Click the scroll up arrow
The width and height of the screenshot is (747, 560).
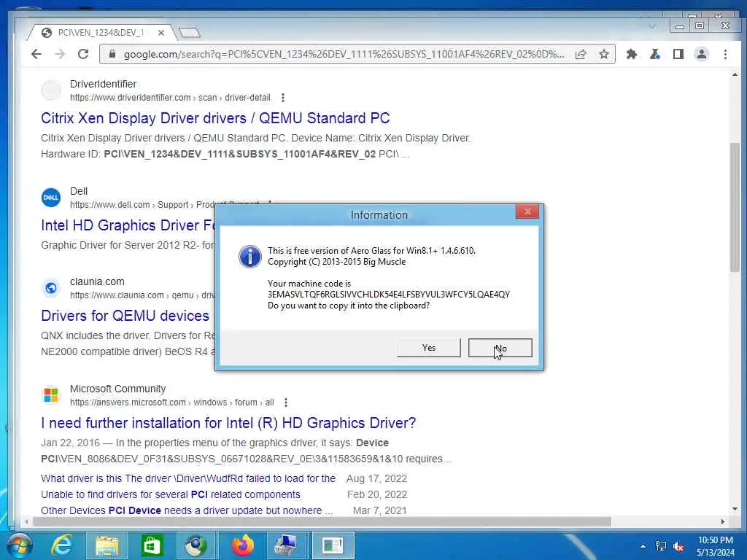click(735, 75)
